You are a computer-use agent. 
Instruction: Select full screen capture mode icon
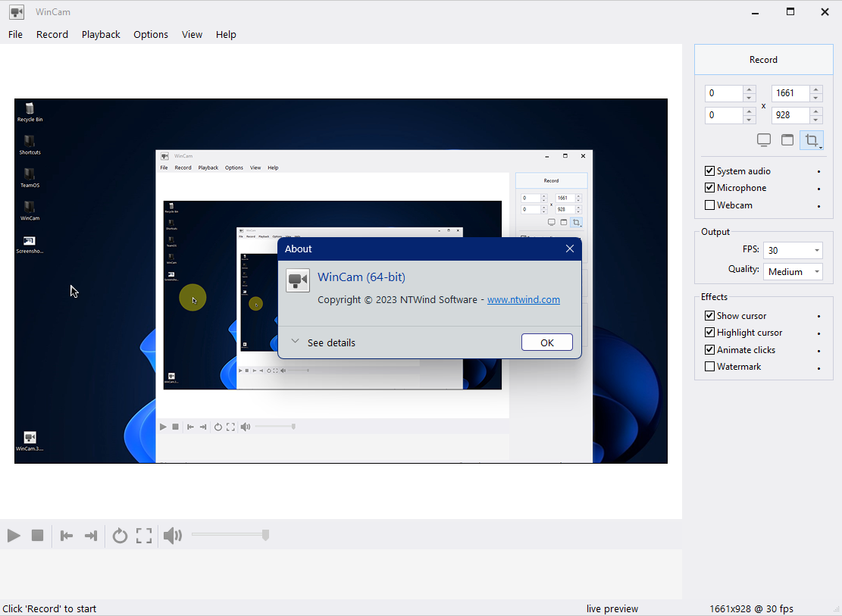click(764, 140)
